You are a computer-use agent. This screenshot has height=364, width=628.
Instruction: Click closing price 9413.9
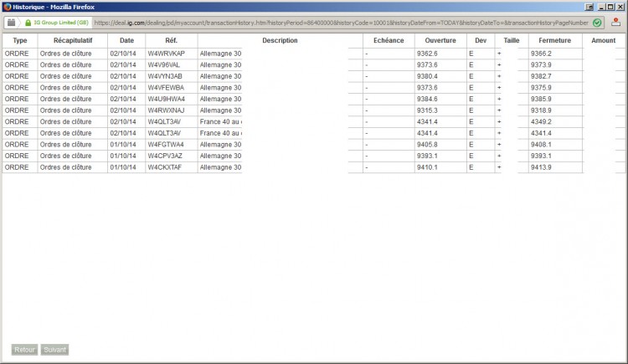(x=541, y=167)
